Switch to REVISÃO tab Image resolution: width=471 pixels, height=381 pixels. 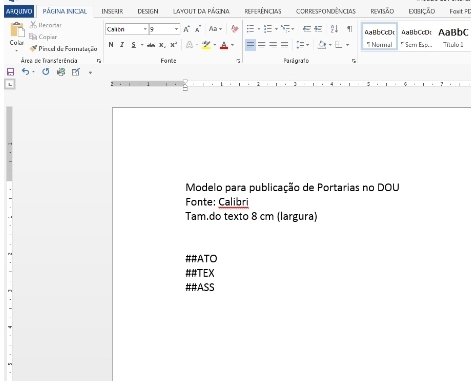382,11
